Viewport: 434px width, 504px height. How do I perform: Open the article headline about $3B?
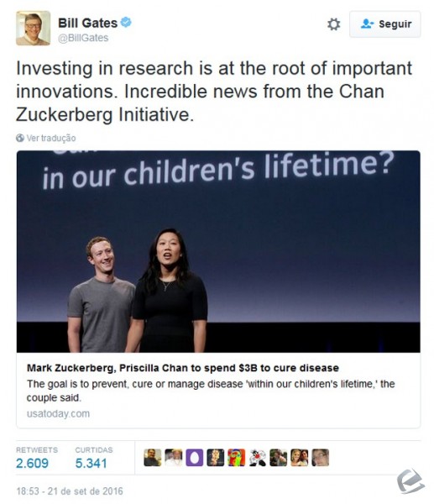(x=183, y=368)
